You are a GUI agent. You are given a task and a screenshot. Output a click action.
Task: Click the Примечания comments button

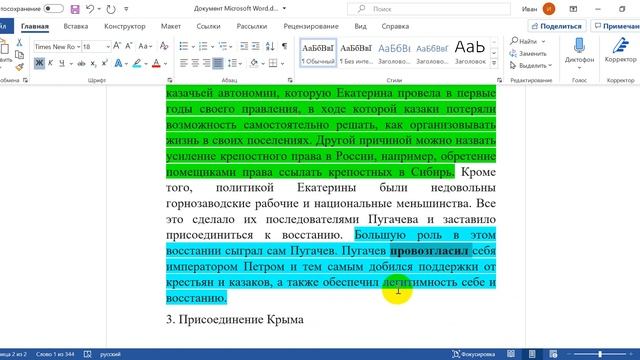616,26
